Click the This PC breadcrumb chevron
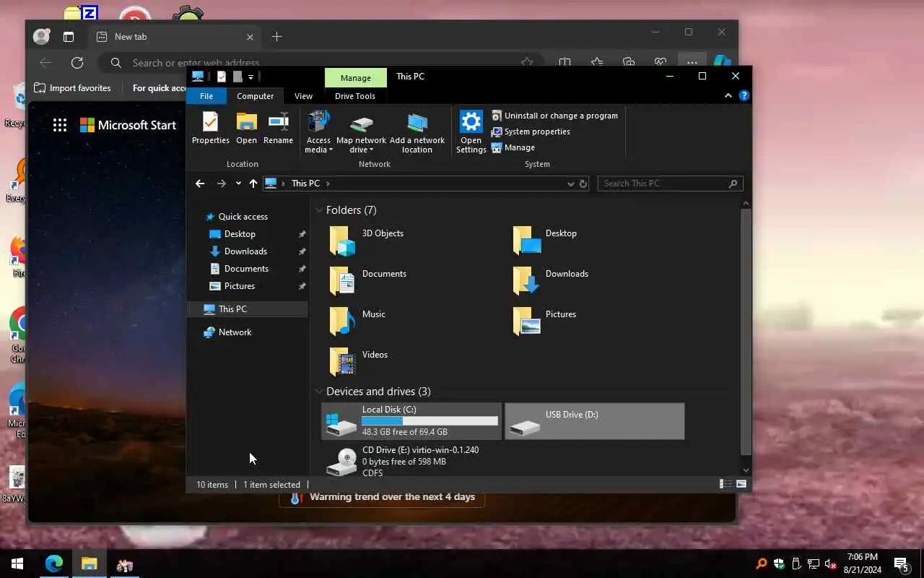Viewport: 924px width, 578px height. click(x=328, y=184)
